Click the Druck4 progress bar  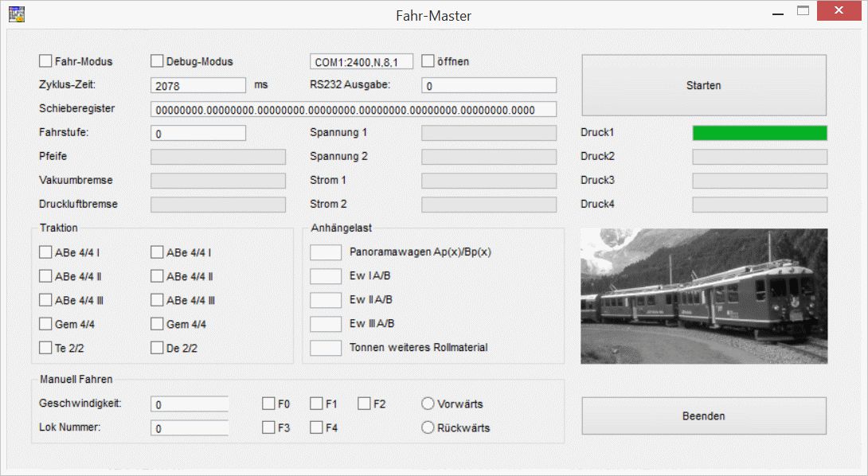pyautogui.click(x=760, y=205)
